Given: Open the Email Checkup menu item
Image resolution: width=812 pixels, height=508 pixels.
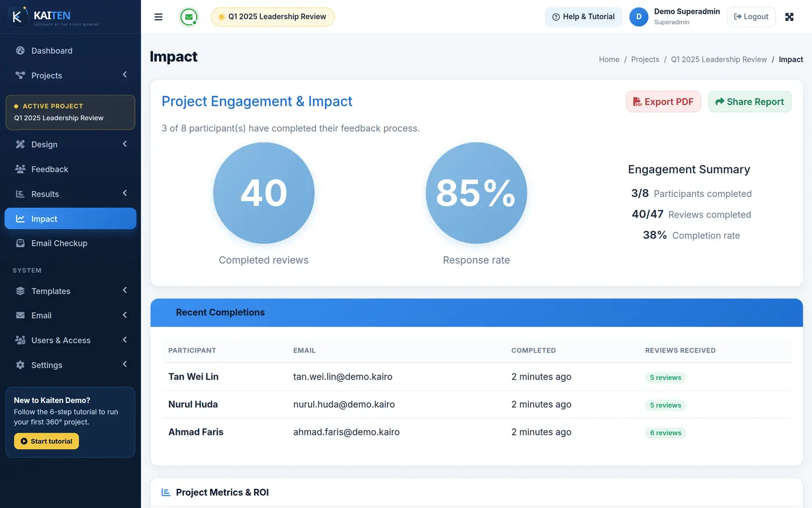Looking at the screenshot, I should pyautogui.click(x=70, y=243).
